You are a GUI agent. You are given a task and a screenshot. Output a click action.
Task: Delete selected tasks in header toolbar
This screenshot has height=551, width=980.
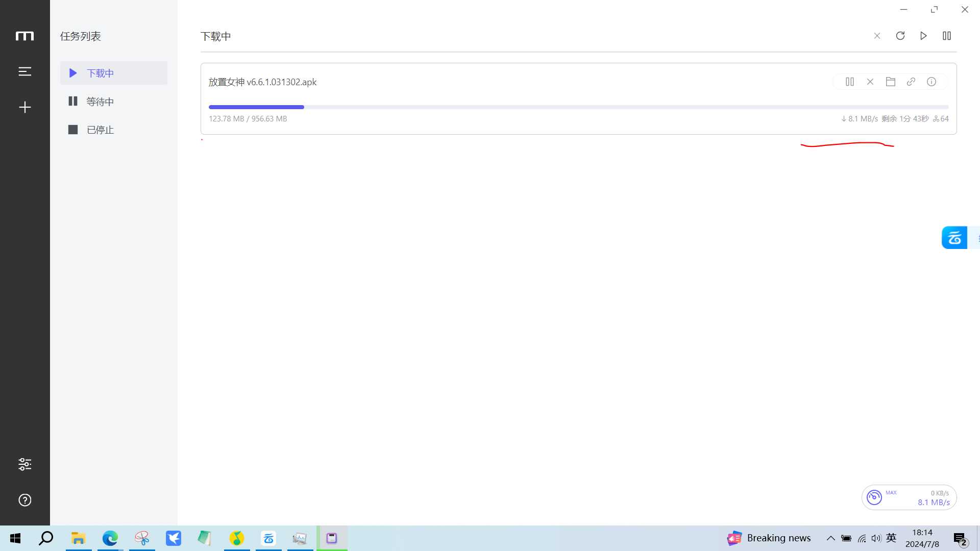(x=877, y=36)
